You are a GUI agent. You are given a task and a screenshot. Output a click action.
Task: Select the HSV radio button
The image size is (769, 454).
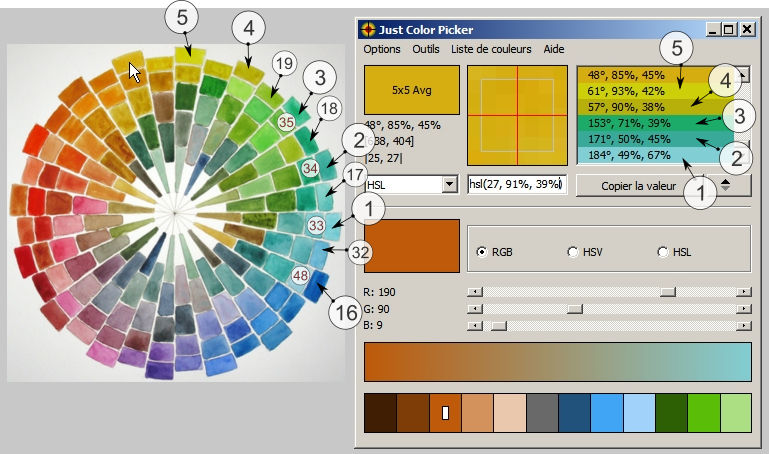tap(572, 252)
